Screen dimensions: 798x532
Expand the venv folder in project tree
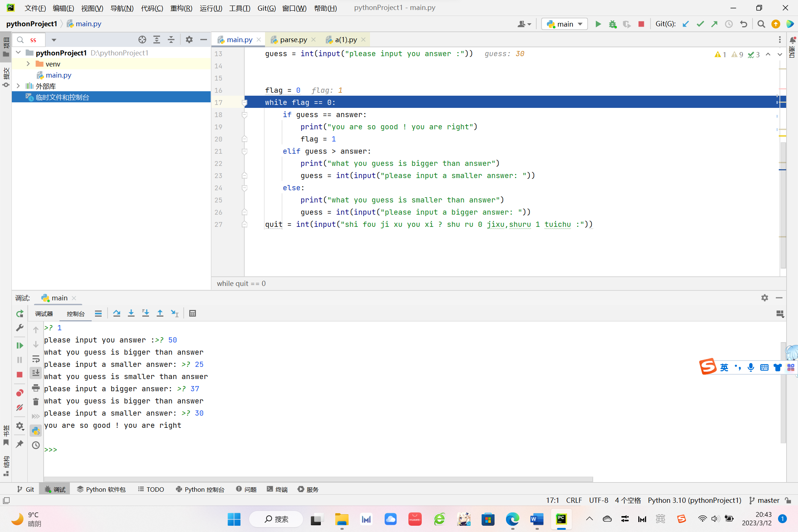[28, 64]
